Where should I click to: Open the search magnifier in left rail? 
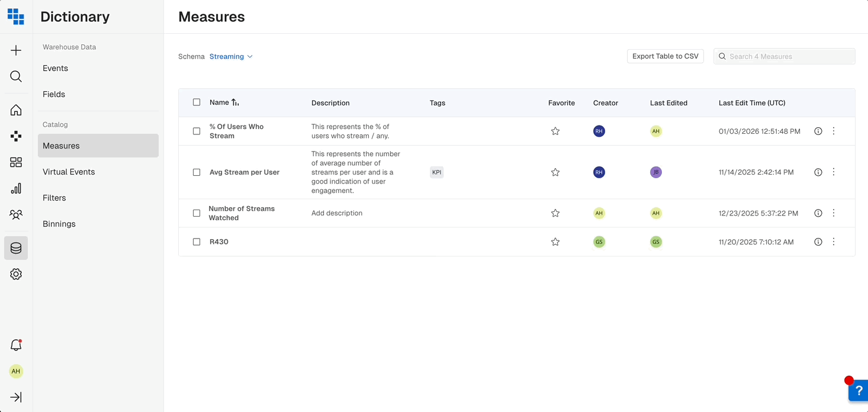[x=16, y=76]
